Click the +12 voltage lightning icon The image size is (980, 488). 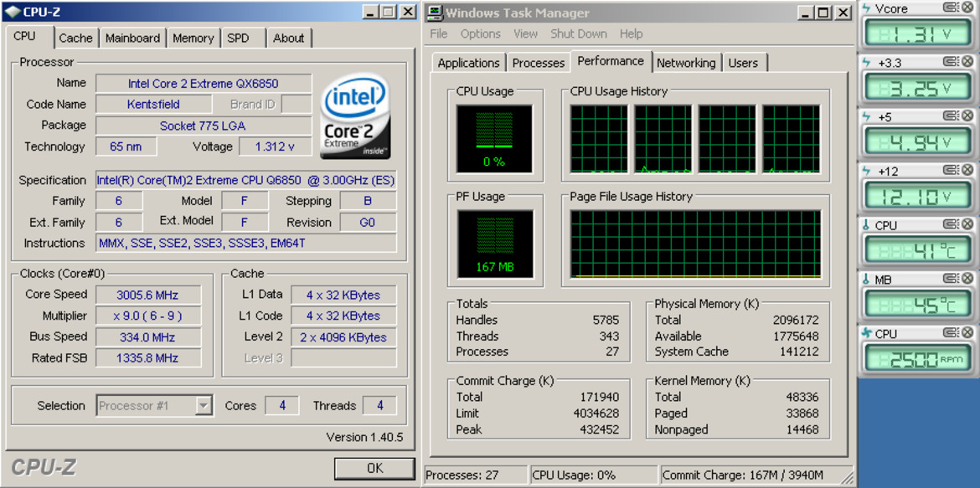866,171
